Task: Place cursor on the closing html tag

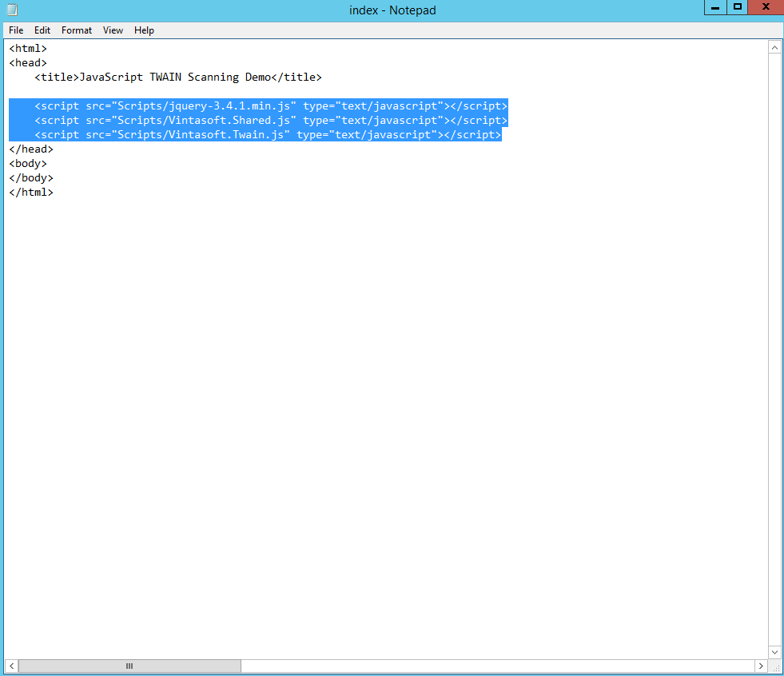Action: (x=32, y=193)
